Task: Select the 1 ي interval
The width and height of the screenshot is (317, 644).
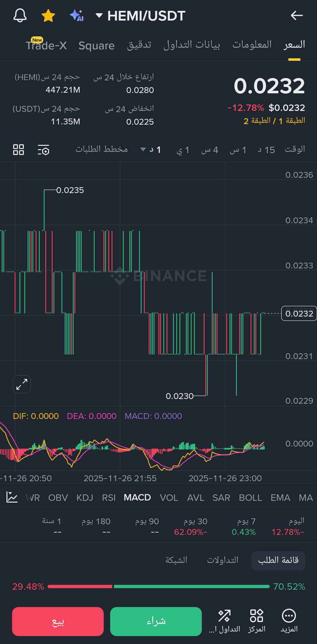Action: coord(183,150)
